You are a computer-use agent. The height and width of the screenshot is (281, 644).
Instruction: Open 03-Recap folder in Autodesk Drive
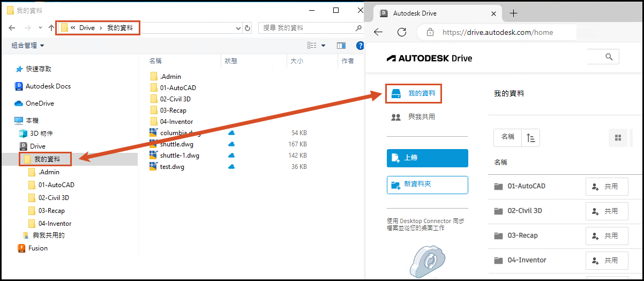click(516, 235)
